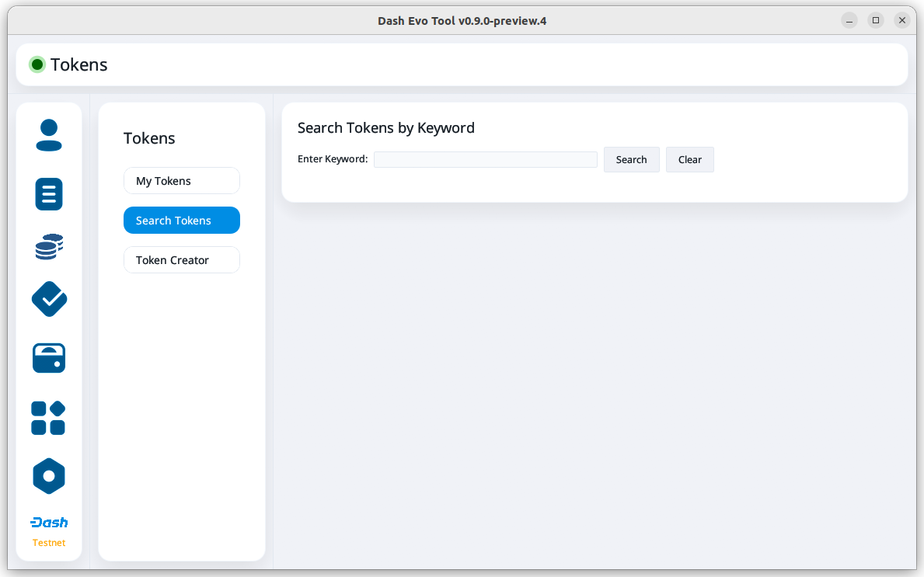Click the Tokens heading in top bar
This screenshot has height=577, width=924.
(x=79, y=64)
